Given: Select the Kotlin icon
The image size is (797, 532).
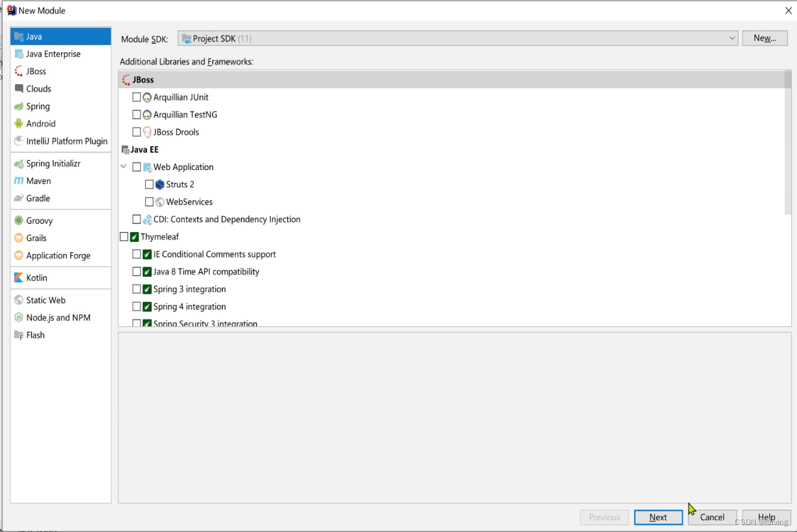Looking at the screenshot, I should [19, 278].
